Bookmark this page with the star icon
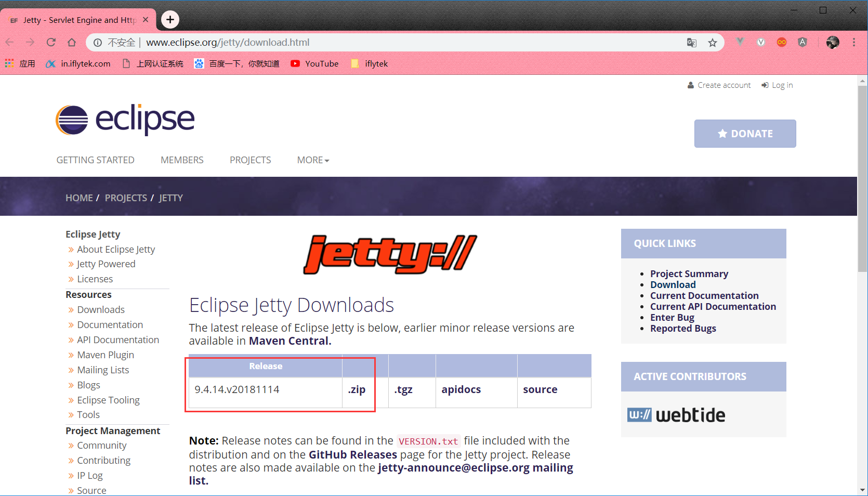This screenshot has height=496, width=868. click(x=713, y=43)
